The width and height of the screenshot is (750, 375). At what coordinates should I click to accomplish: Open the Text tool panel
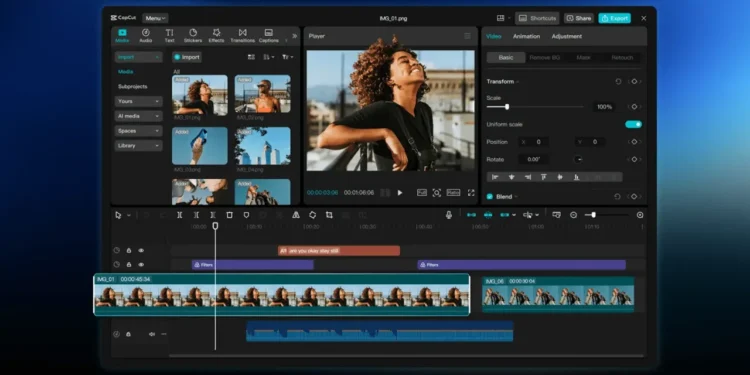coord(169,35)
